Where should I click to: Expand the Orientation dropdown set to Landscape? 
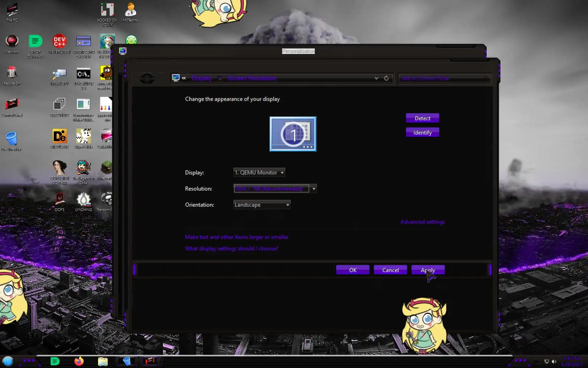262,205
